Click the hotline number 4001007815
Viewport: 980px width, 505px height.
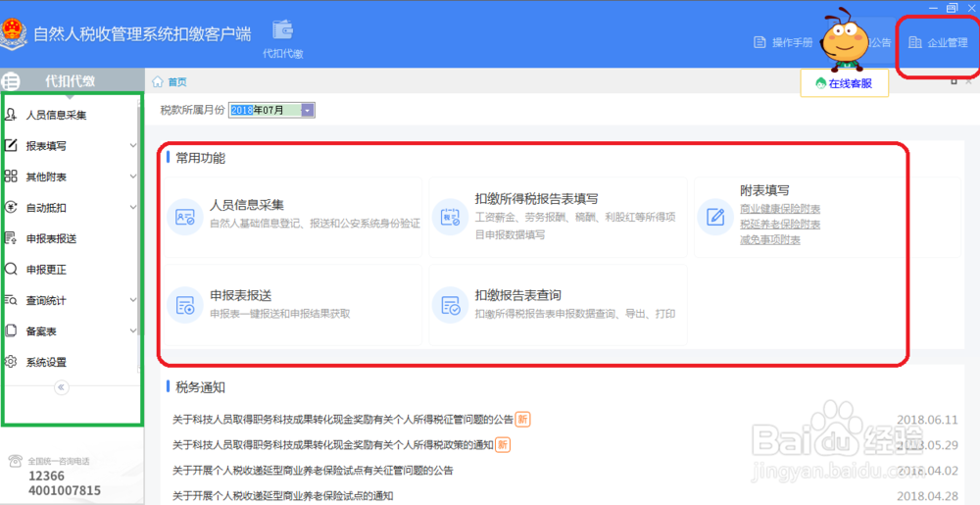65,490
